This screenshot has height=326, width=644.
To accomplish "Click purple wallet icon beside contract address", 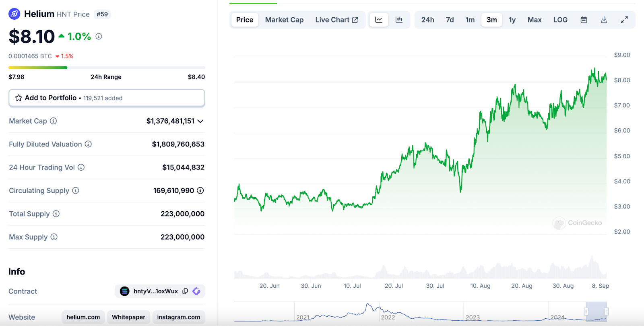I will point(196,291).
